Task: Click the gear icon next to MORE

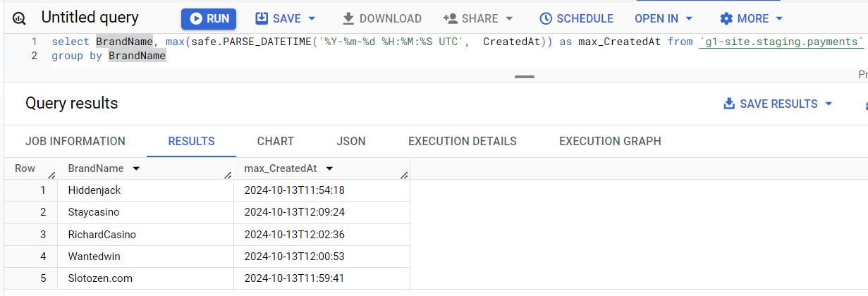Action: 726,18
